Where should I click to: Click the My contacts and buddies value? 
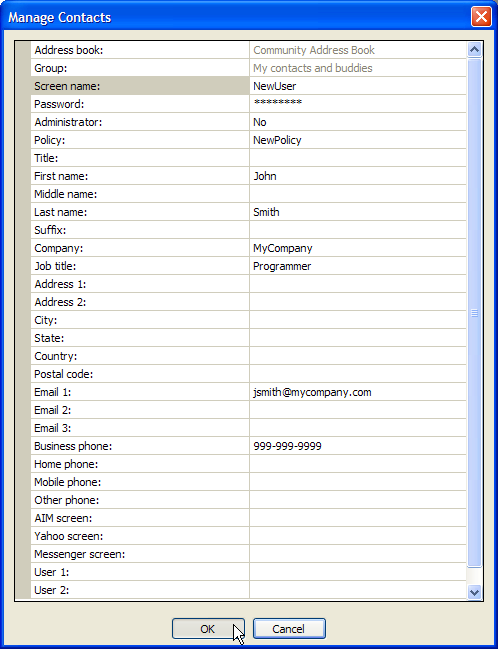pos(358,68)
